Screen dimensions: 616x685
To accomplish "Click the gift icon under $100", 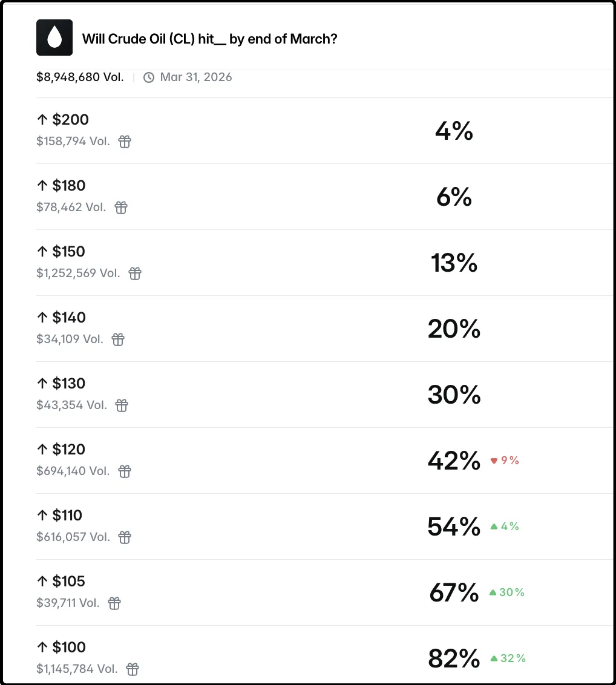I will point(133,669).
